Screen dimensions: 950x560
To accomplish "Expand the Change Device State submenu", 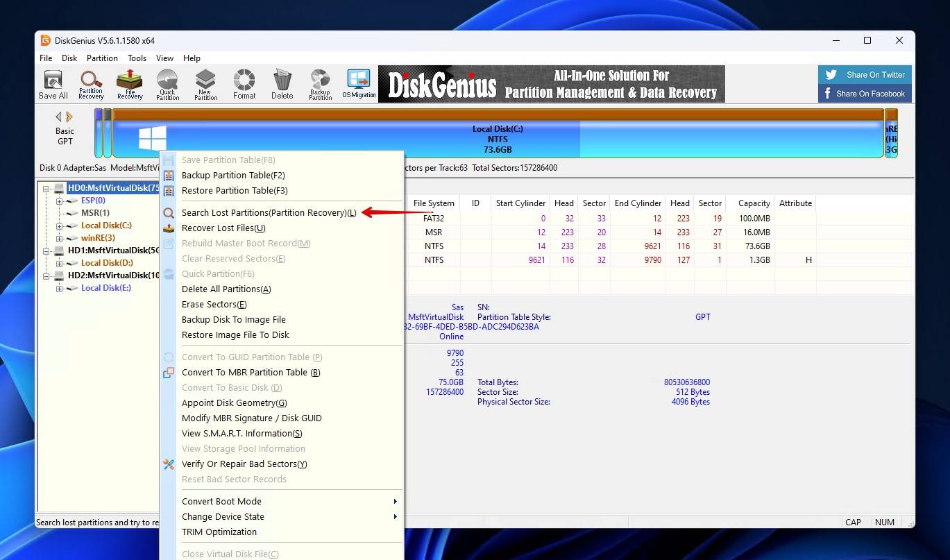I will (282, 517).
